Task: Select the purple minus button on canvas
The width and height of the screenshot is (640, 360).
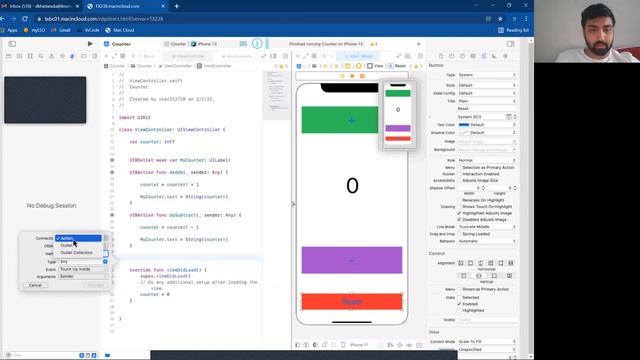Action: [x=352, y=260]
